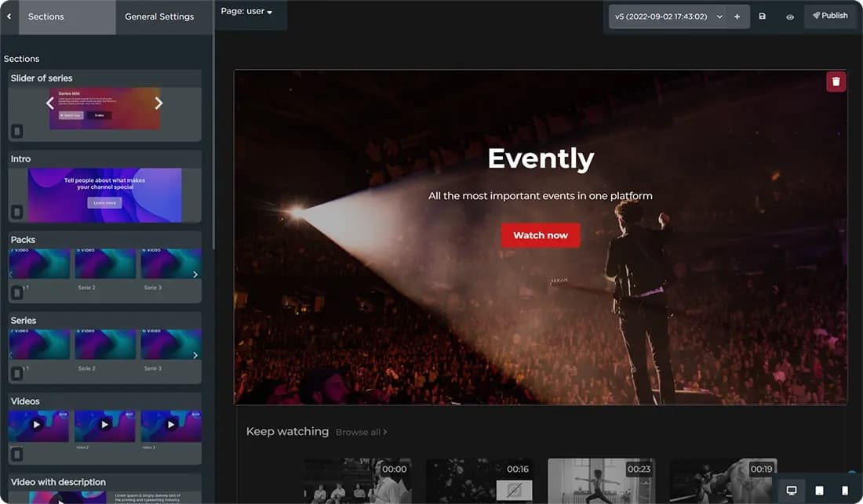Open the Page: user dropdown
The height and width of the screenshot is (504, 863).
click(247, 12)
